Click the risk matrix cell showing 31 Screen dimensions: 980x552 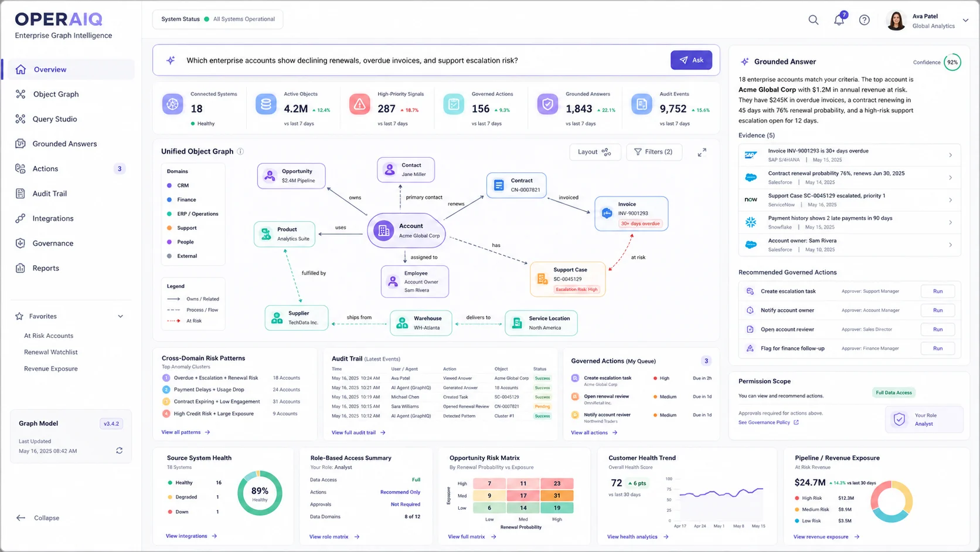[x=557, y=496]
